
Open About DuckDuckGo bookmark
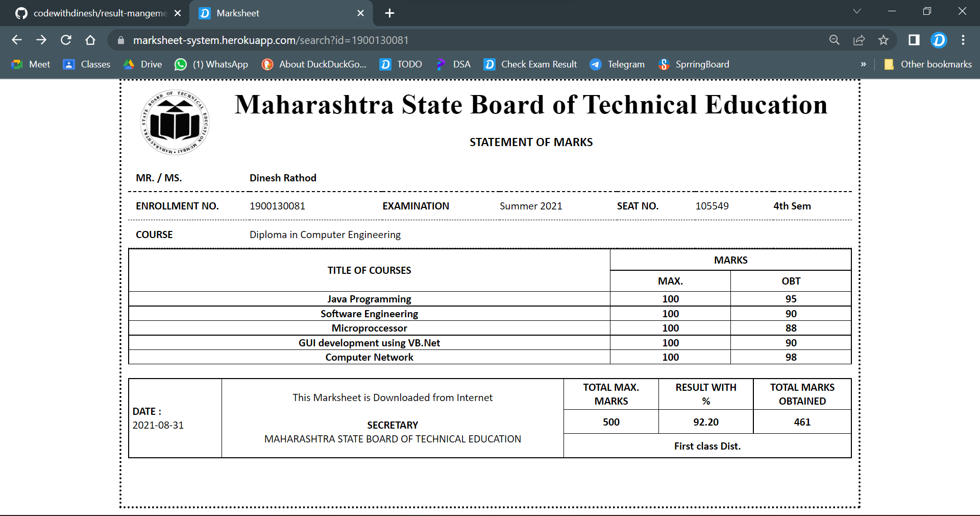click(314, 64)
